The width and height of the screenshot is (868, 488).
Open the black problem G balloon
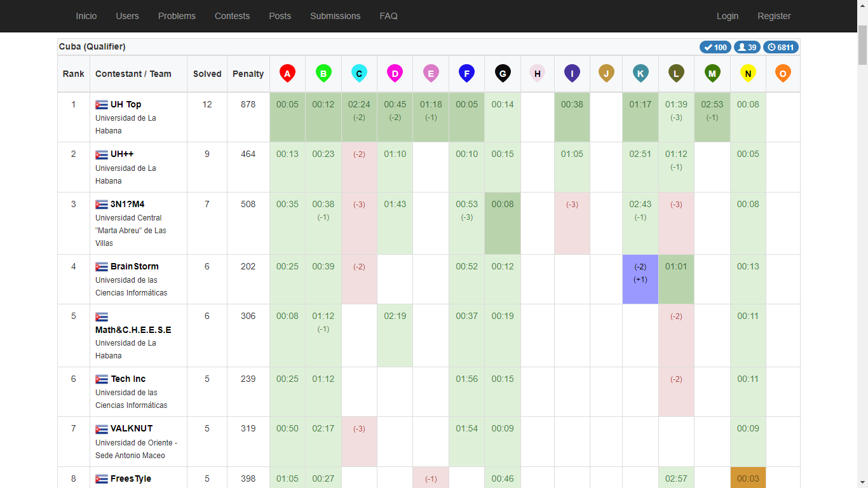[503, 74]
